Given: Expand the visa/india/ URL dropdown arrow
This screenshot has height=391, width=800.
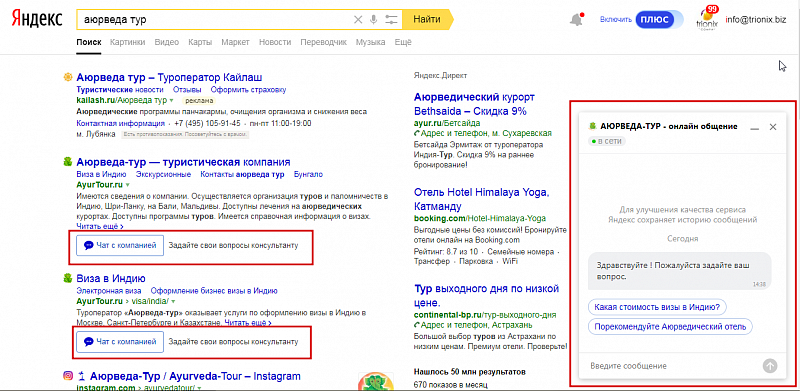Looking at the screenshot, I should [173, 301].
